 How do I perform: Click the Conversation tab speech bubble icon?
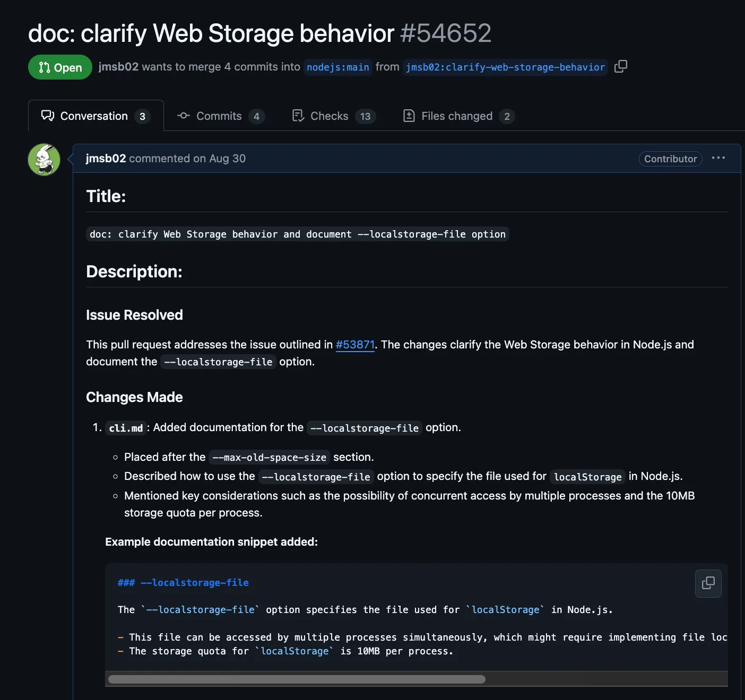pyautogui.click(x=48, y=116)
